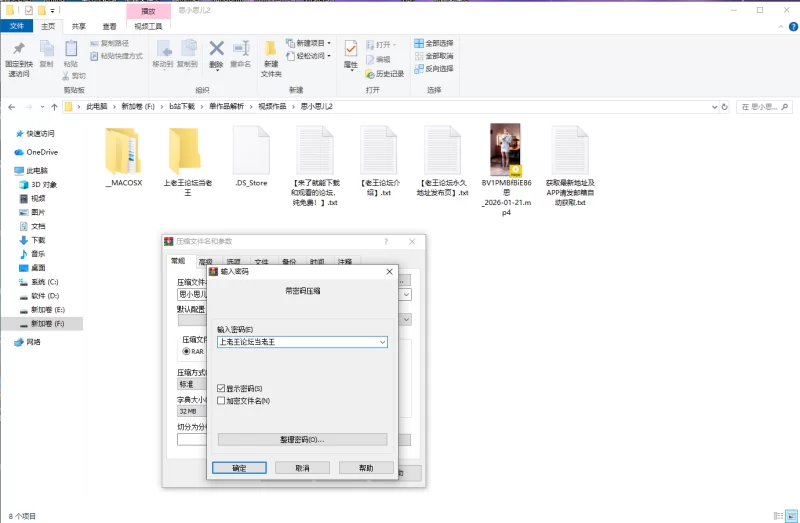Click the Rename icon
Viewport: 800px width, 523px height.
(x=241, y=48)
